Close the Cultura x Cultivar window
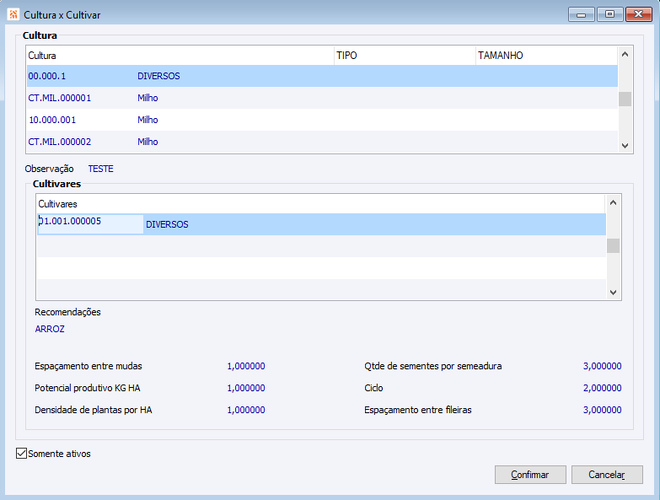The height and width of the screenshot is (500, 660). click(x=639, y=14)
